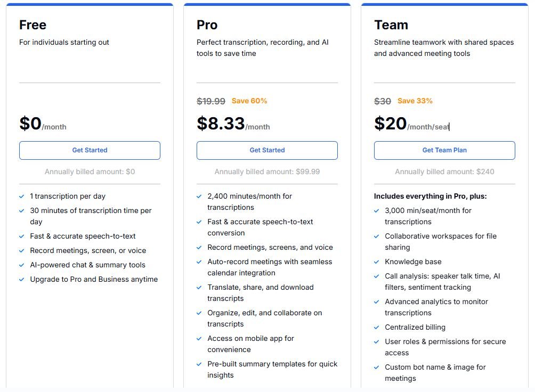Click checkmark by 'Record meetings, screen, or voice'

(22, 251)
